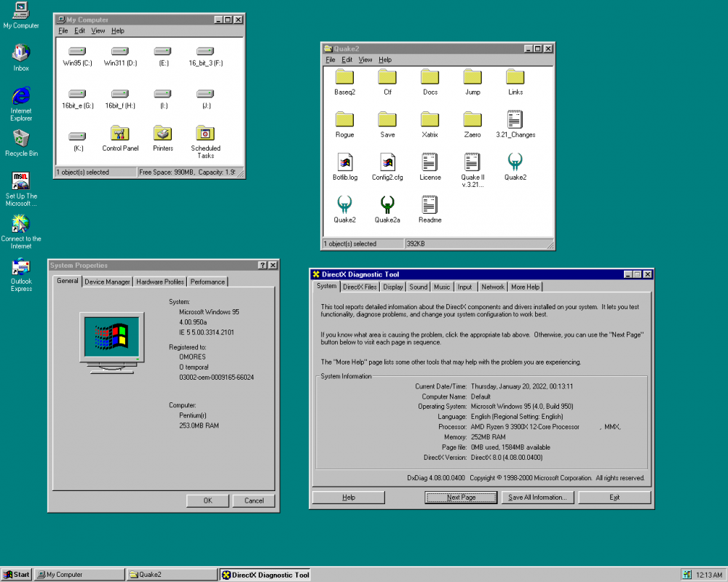Open the View menu in the Quake2 window
Screen dimensions: 728x582
(x=365, y=60)
